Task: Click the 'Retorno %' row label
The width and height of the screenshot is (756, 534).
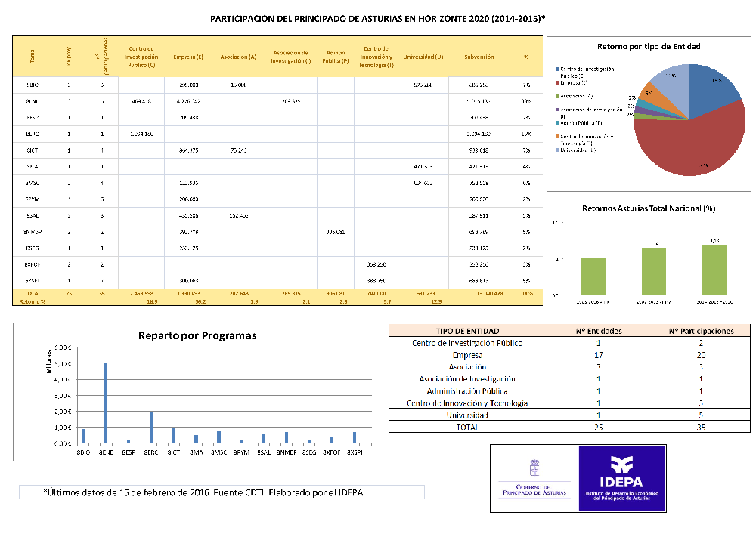Action: tap(33, 302)
